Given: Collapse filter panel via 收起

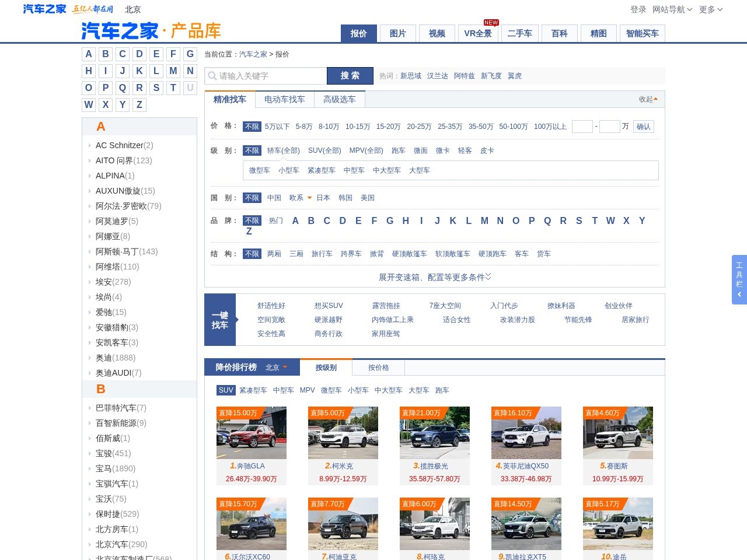Looking at the screenshot, I should point(648,99).
